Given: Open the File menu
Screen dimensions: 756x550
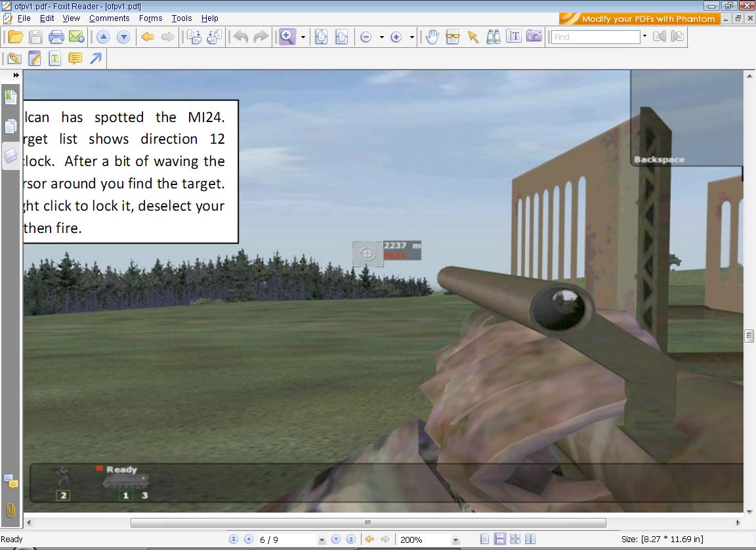Looking at the screenshot, I should (24, 18).
